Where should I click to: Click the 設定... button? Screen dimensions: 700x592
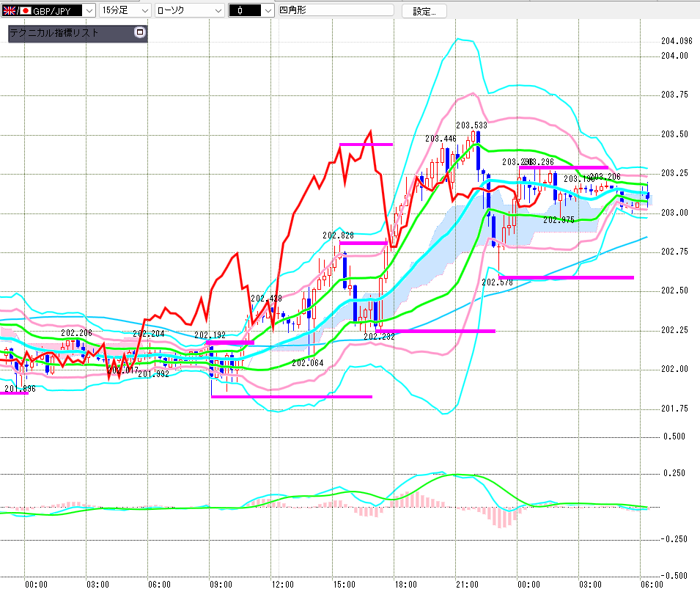tap(424, 11)
